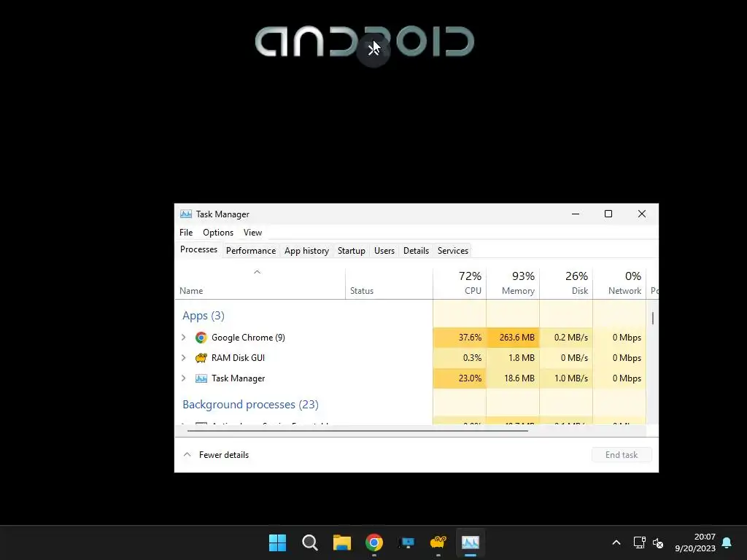
Task: Click the muted volume tray icon
Action: 658,542
